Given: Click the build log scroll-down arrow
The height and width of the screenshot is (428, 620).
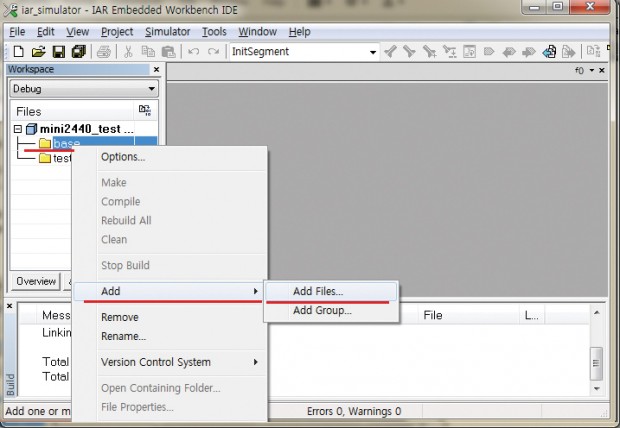Looking at the screenshot, I should click(x=596, y=389).
